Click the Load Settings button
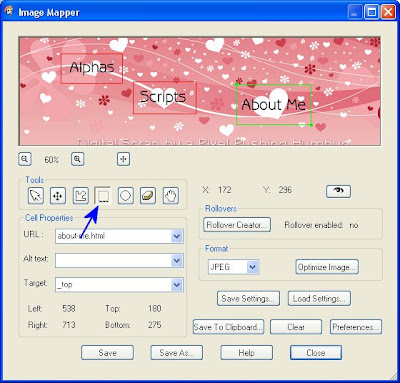 (x=319, y=299)
